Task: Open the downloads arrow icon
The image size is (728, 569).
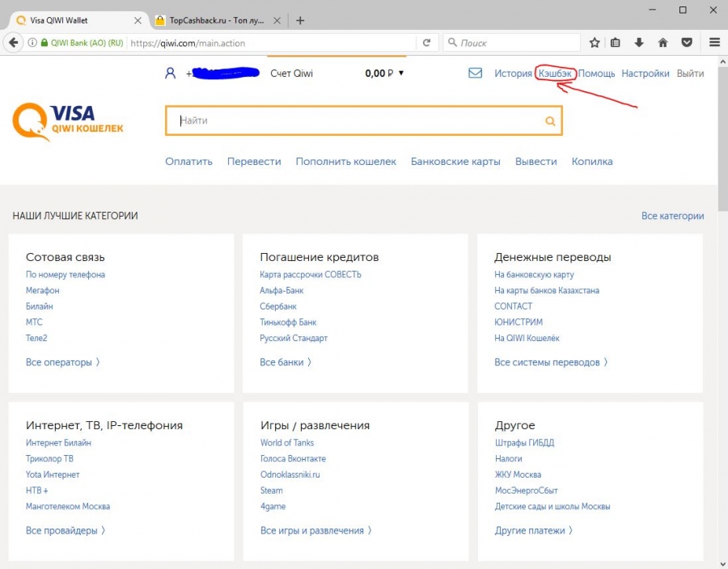Action: tap(639, 43)
